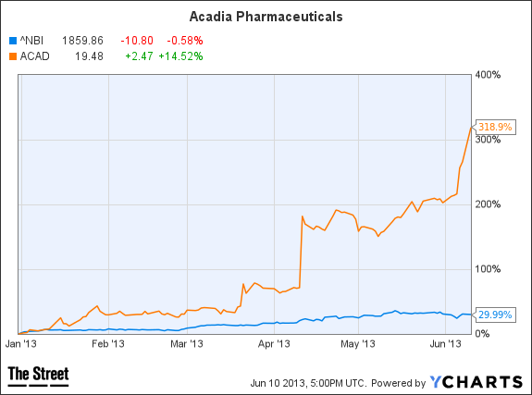
Task: Click the Mar '13 axis label
Action: pos(187,344)
